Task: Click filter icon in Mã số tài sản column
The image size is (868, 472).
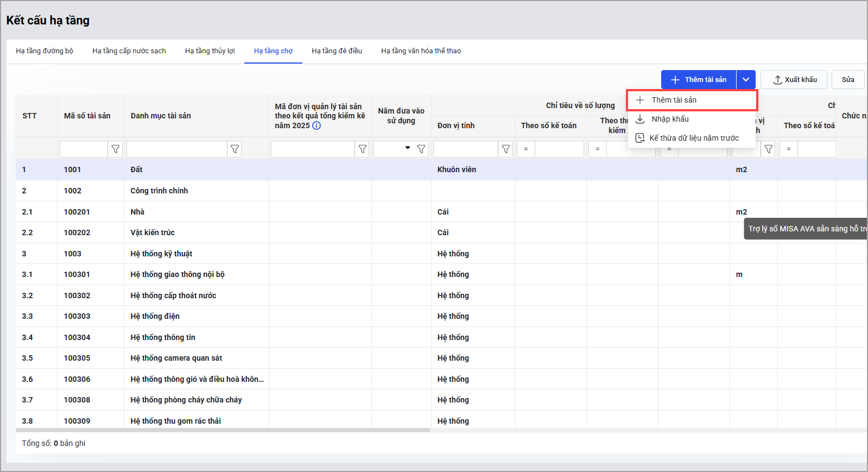Action: (x=115, y=149)
